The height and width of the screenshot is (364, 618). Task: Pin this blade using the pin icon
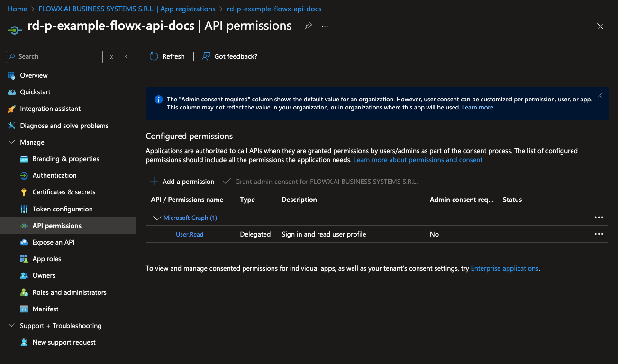point(308,26)
